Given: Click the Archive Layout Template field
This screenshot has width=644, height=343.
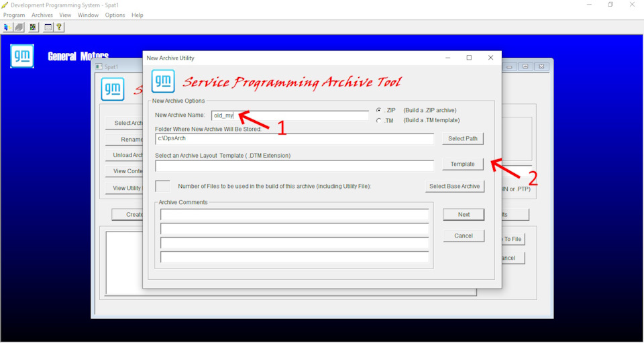Looking at the screenshot, I should tap(294, 166).
